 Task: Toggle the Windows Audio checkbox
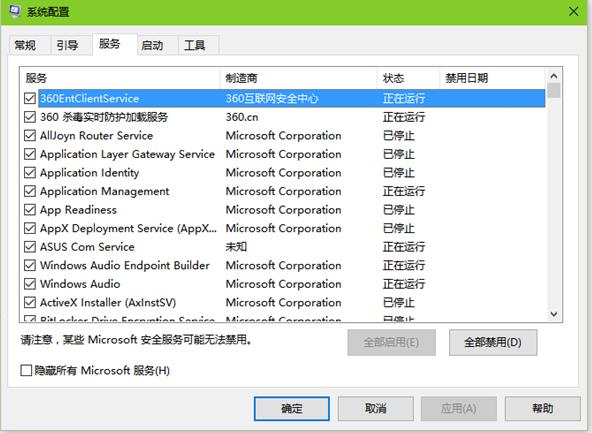30,284
